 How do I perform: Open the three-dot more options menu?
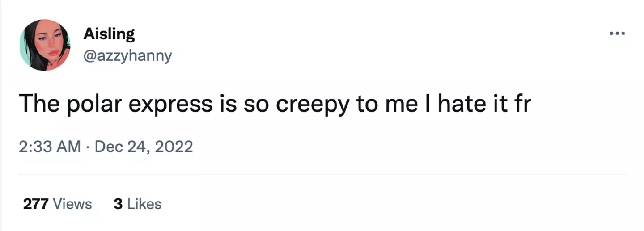(x=618, y=34)
